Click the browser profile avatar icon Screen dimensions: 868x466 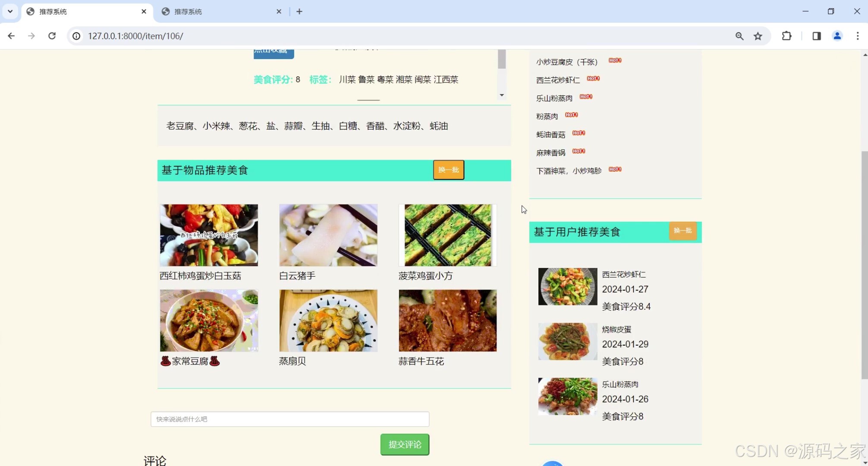[837, 36]
